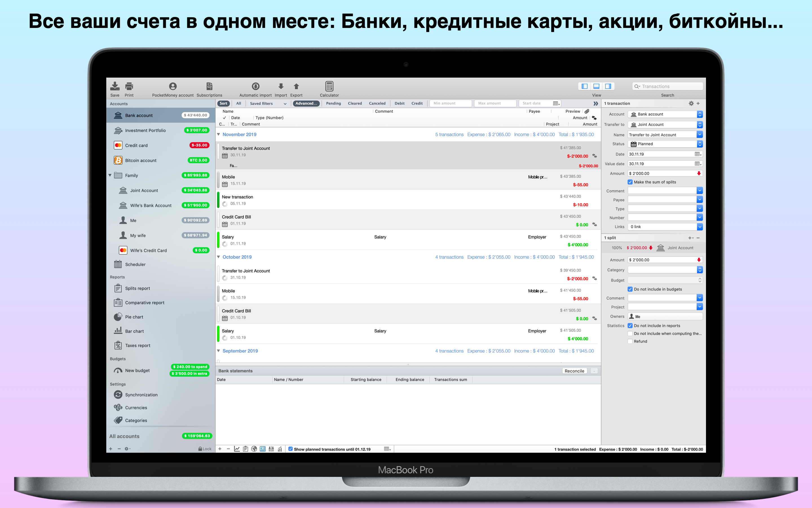Open the Links dropdown showing 0 link
Screen dimensions: 812x508
[665, 227]
